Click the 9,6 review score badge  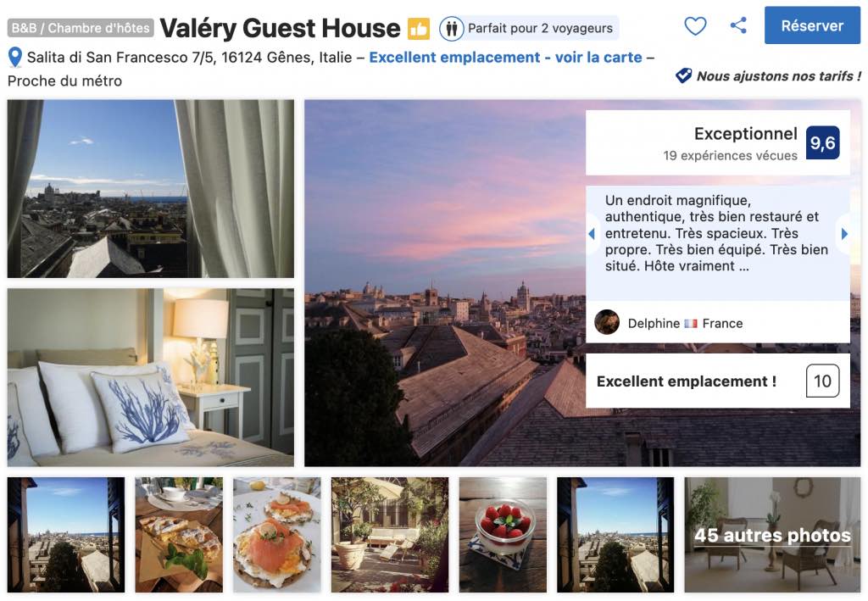point(822,143)
